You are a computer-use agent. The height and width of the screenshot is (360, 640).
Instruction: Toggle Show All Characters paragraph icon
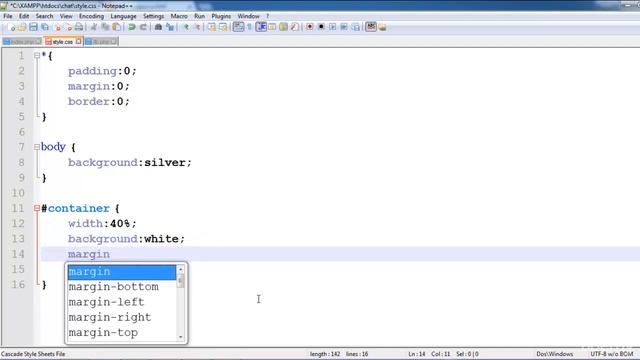tap(249, 27)
